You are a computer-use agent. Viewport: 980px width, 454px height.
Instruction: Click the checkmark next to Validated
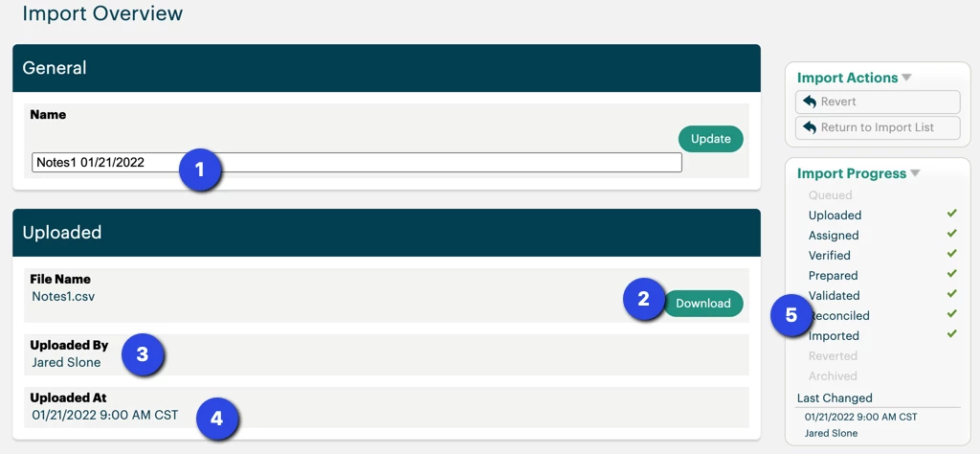[952, 294]
